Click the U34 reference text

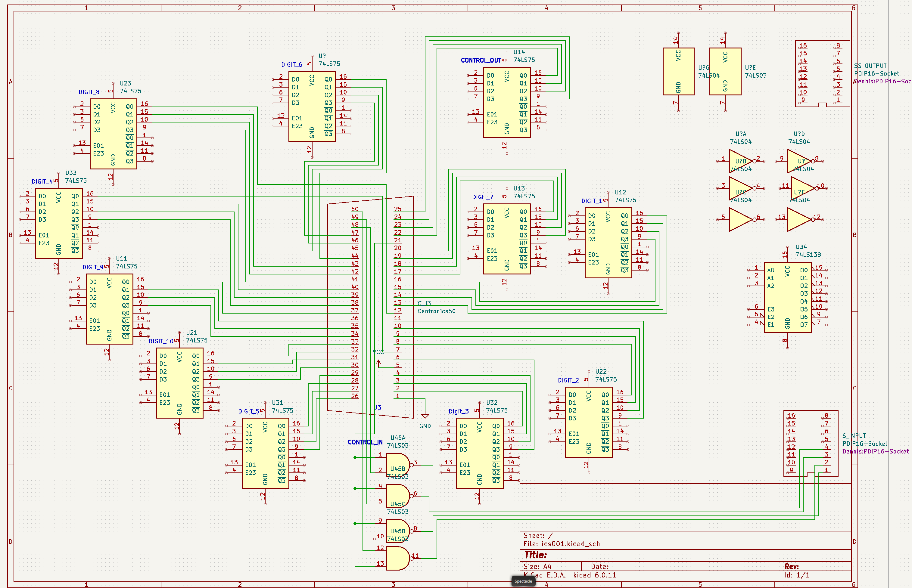(801, 247)
